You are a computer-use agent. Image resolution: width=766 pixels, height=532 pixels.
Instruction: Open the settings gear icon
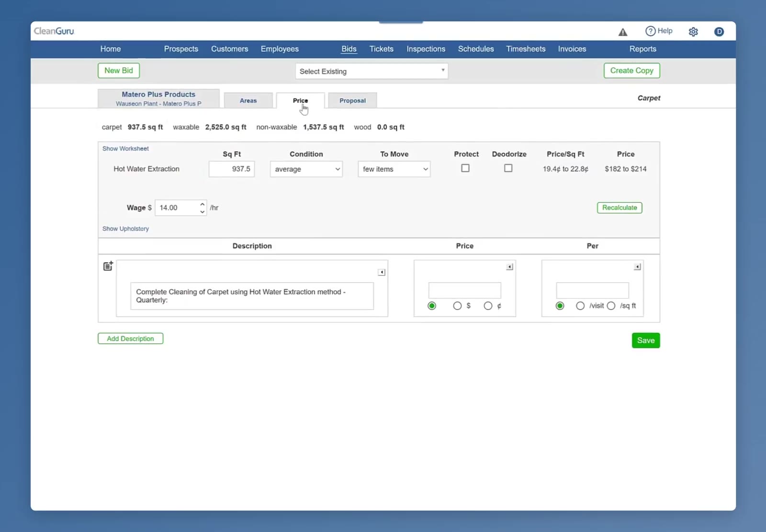(693, 32)
